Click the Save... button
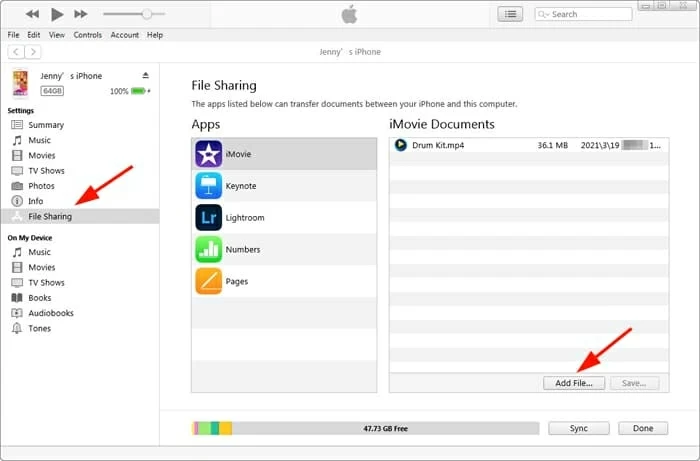700x461 pixels. (634, 383)
